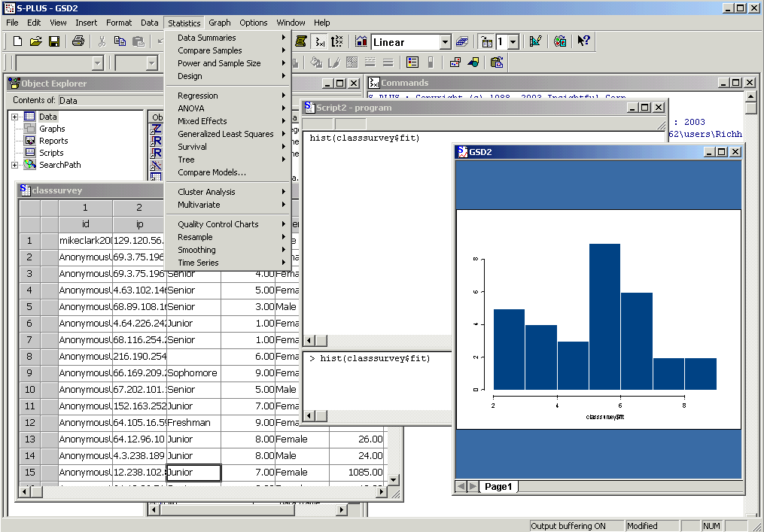
Task: Click classsurvey vertical scrollbar down arrow
Action: [x=394, y=480]
